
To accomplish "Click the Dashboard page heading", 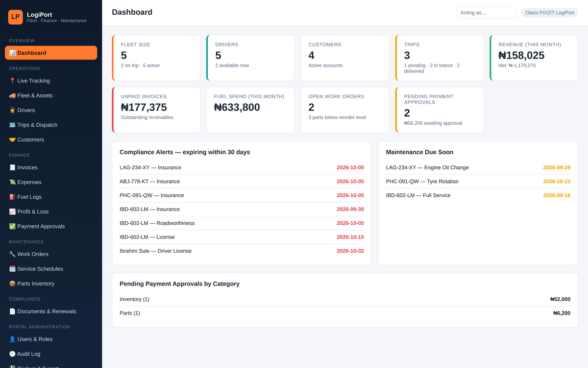I will click(x=132, y=12).
